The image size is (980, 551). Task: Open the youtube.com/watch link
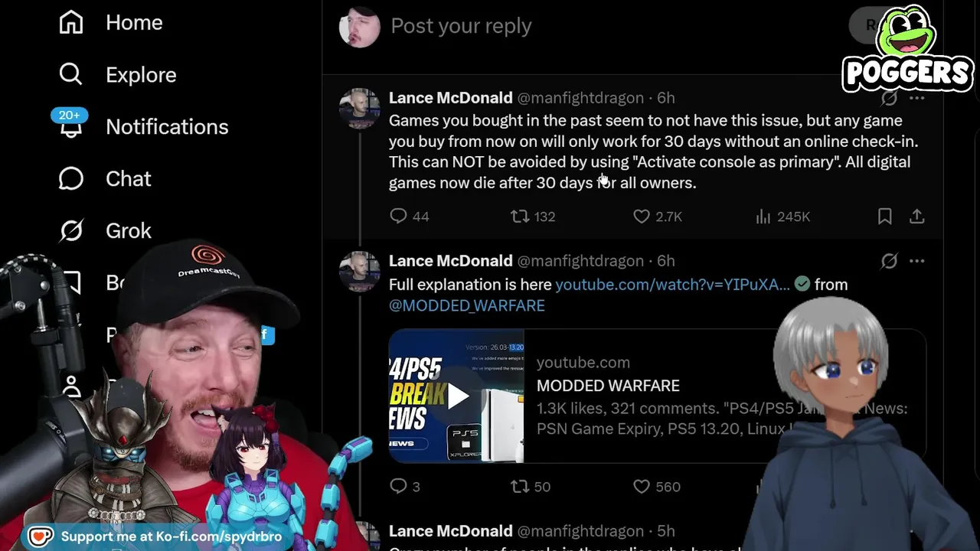tap(672, 285)
